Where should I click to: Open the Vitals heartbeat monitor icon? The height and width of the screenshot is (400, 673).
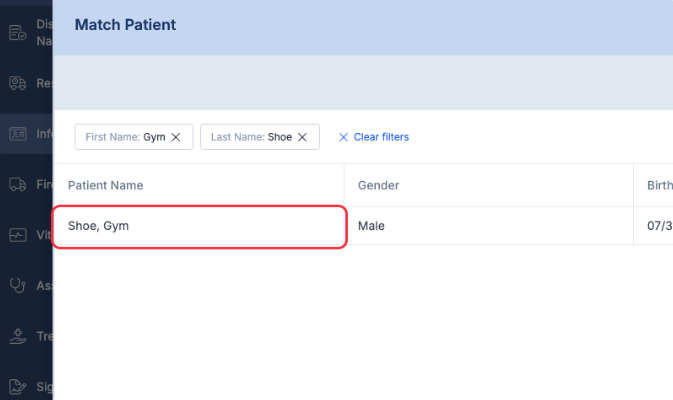tap(18, 235)
